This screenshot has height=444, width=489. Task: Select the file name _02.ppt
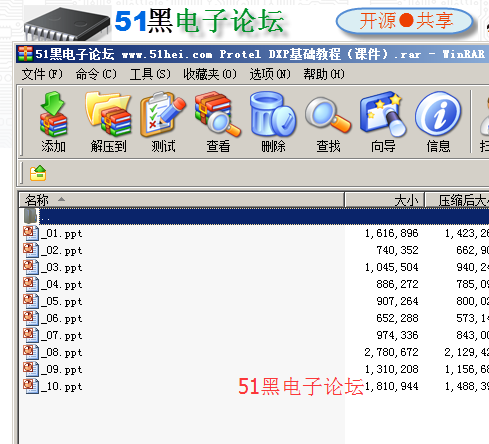click(62, 250)
